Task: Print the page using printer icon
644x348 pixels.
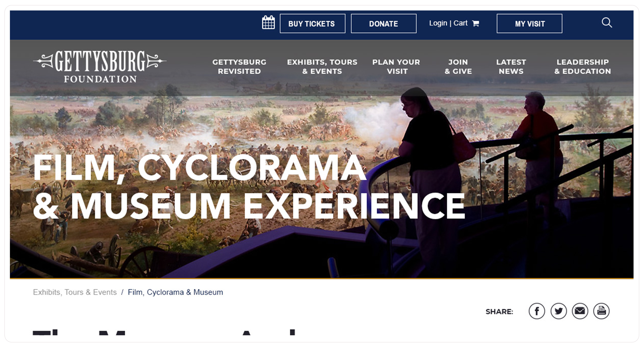Action: [x=601, y=311]
